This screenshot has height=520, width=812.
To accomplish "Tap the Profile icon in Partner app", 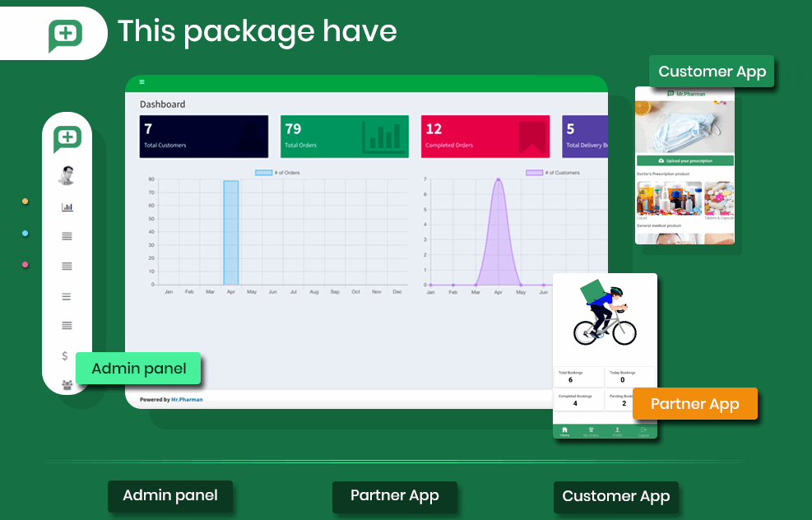I will click(617, 431).
